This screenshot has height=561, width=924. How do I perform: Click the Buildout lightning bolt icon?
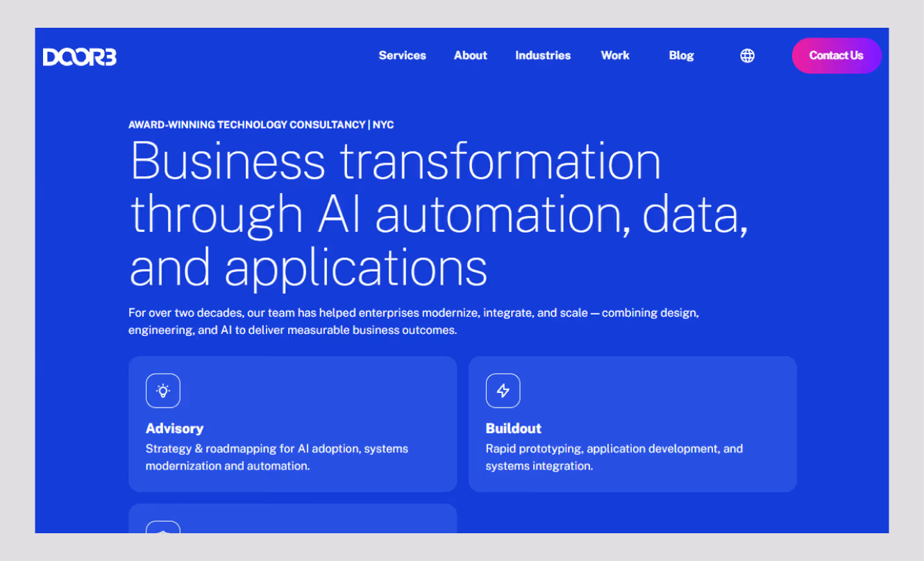(x=503, y=390)
